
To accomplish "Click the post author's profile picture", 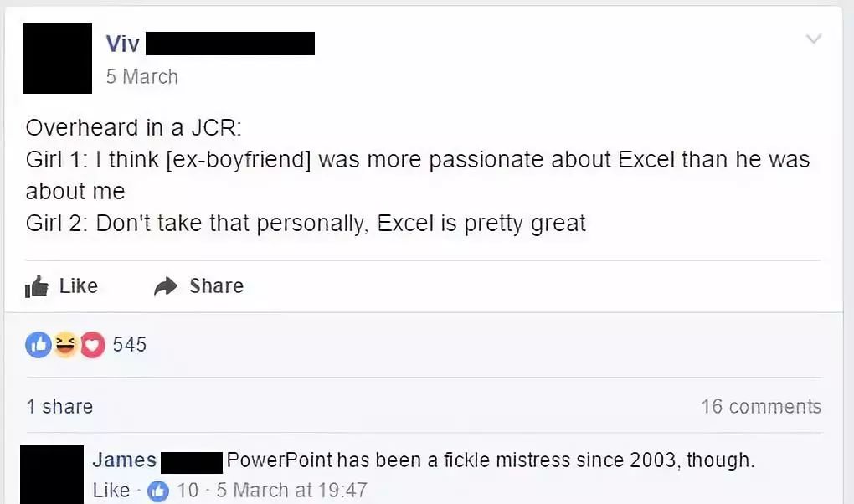I will [57, 58].
